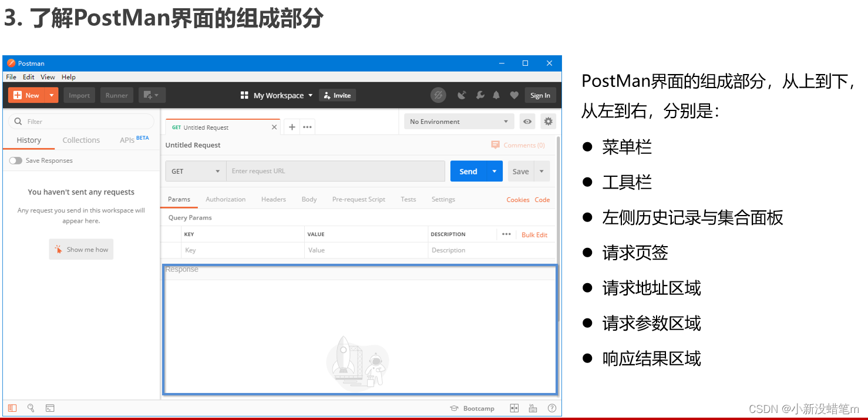This screenshot has height=420, width=868.
Task: Click the sidebar Filter search field
Action: (x=81, y=122)
